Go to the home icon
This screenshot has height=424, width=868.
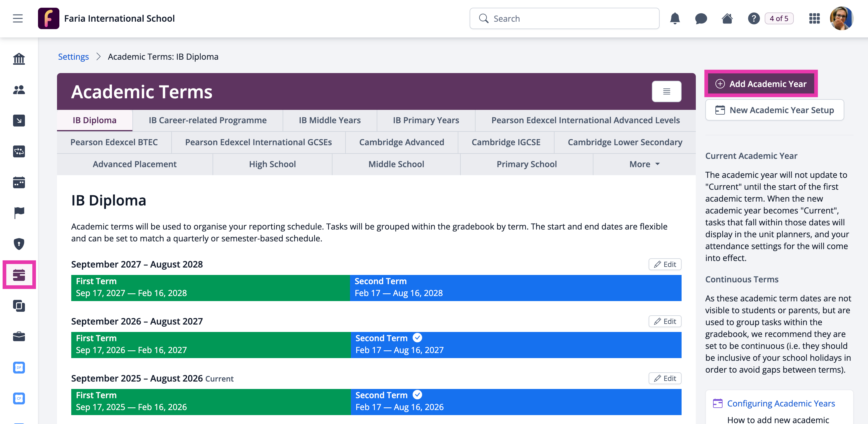pyautogui.click(x=727, y=18)
